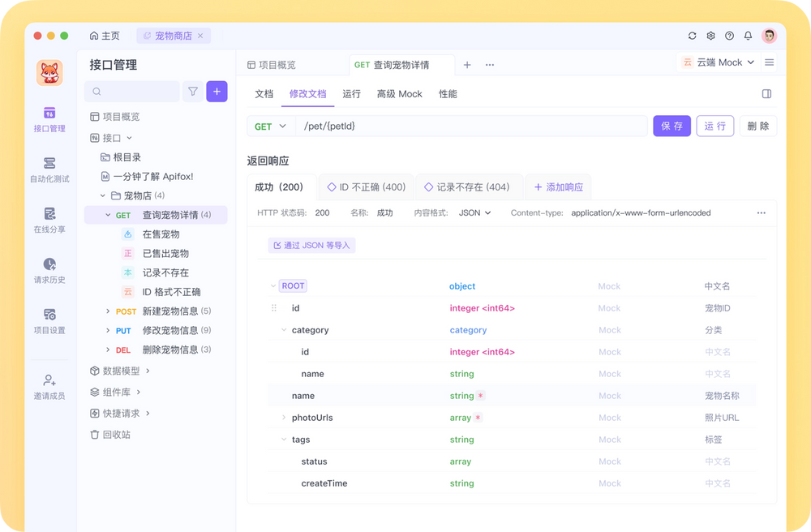This screenshot has height=532, width=811.
Task: Click the refresh icon in the top bar
Action: click(692, 36)
